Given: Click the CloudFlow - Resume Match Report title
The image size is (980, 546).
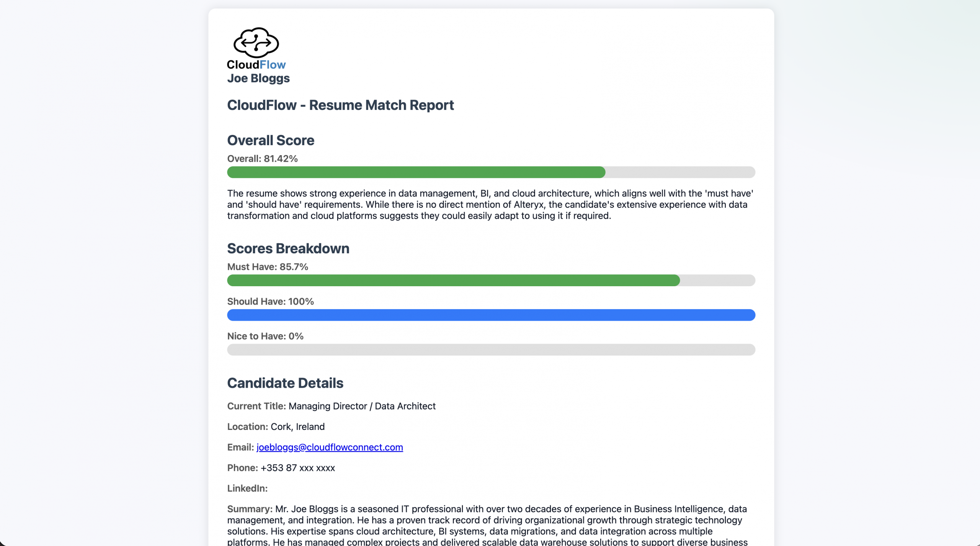Looking at the screenshot, I should [340, 105].
